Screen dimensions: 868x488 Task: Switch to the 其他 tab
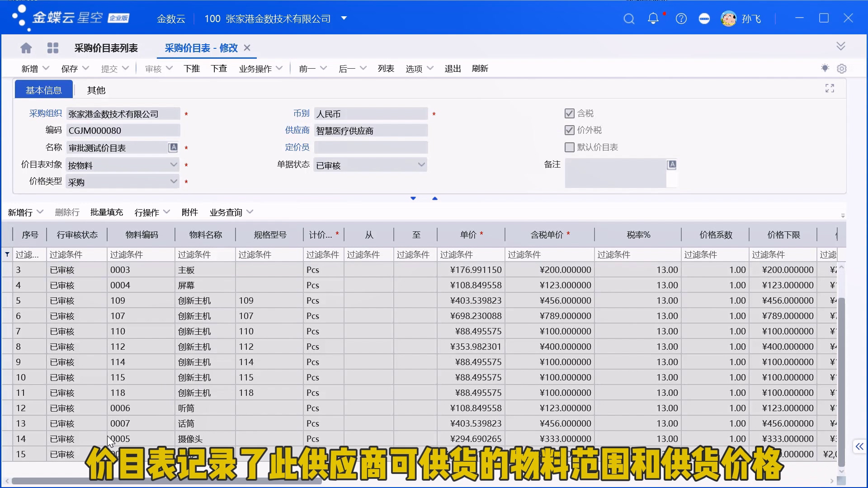(95, 89)
